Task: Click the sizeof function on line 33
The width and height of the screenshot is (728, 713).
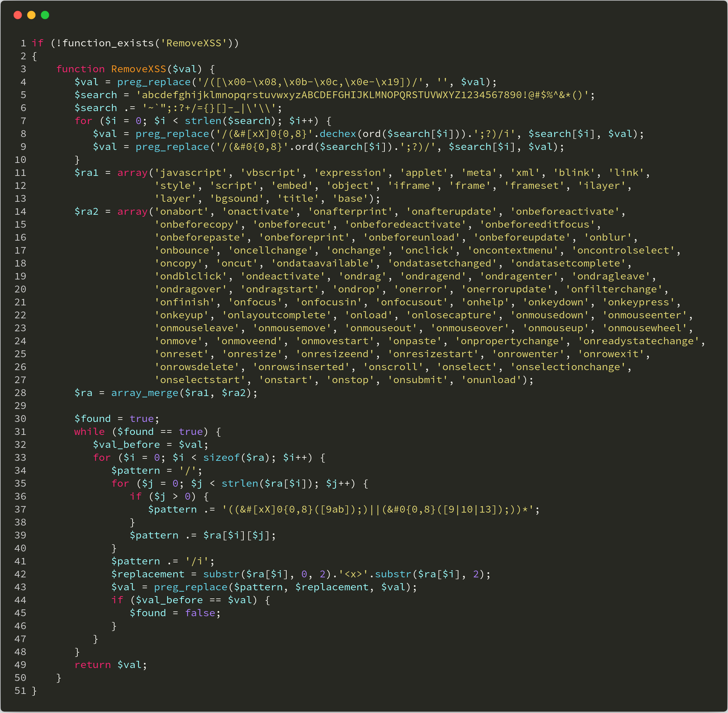Action: click(221, 458)
